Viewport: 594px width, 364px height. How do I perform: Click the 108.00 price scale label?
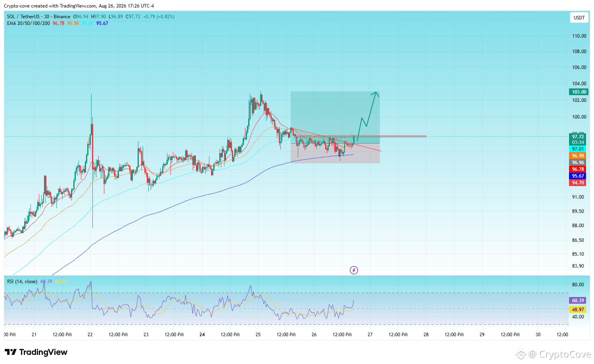[579, 52]
